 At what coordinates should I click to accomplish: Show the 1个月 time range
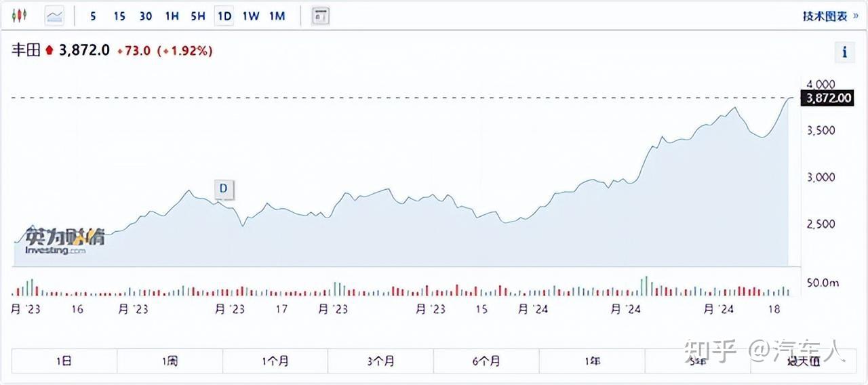(x=275, y=361)
